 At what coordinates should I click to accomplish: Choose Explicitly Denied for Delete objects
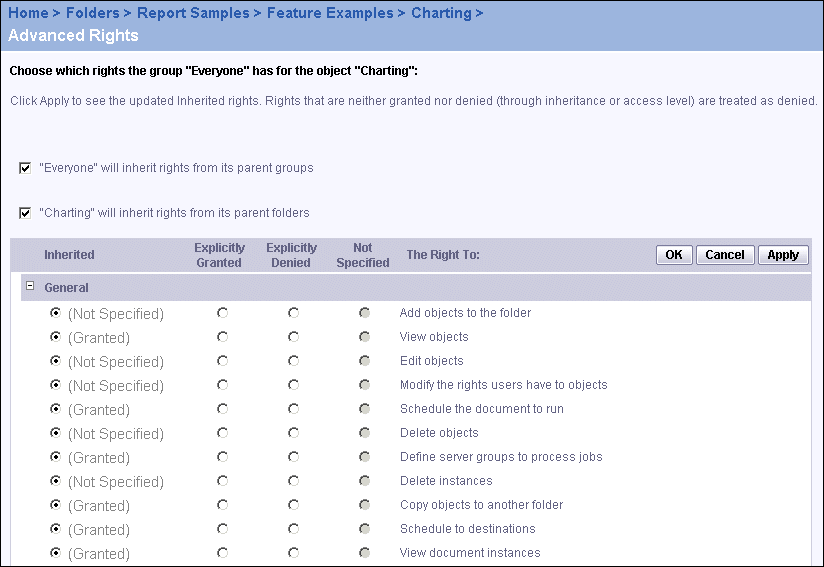[293, 433]
